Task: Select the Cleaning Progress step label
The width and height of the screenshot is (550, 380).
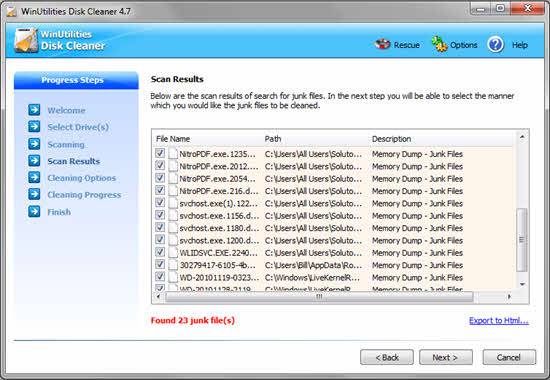Action: pyautogui.click(x=84, y=195)
